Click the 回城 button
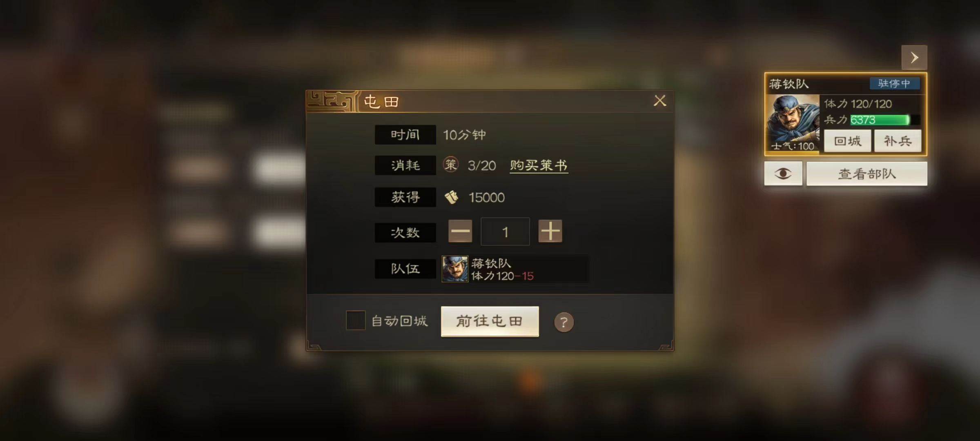 coord(848,141)
